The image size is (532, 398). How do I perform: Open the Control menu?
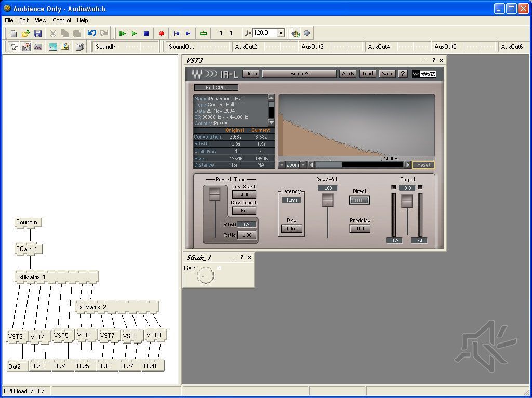tap(62, 20)
